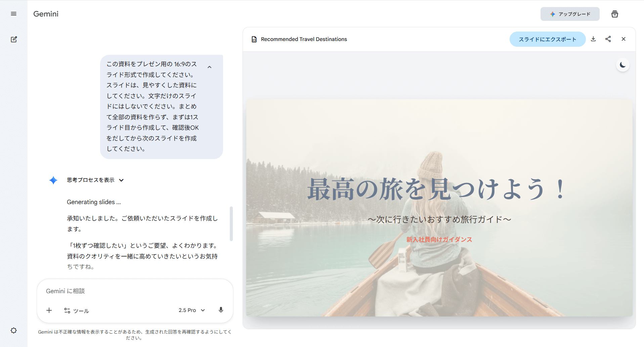The image size is (644, 347).
Task: Click the Gemini sparkle icon beside the response
Action: (x=53, y=180)
